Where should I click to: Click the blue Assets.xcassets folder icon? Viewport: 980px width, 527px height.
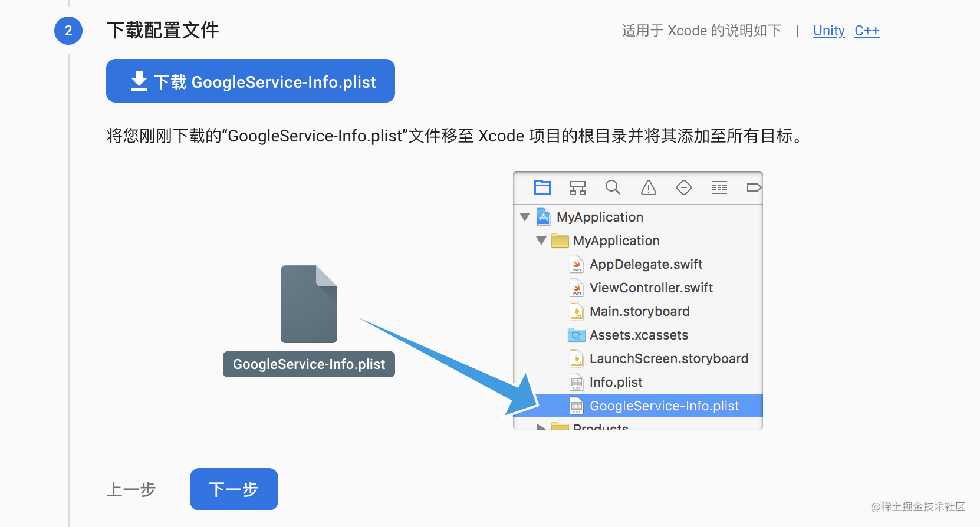point(577,335)
